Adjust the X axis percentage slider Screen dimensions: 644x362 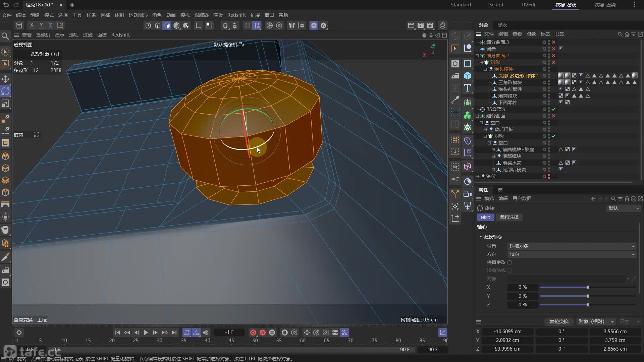coord(588,287)
